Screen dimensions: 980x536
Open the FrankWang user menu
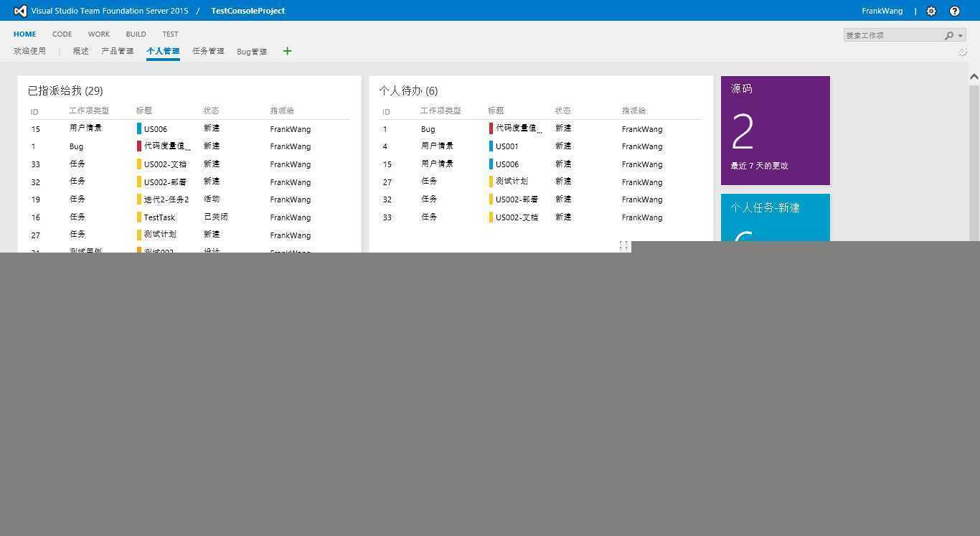coord(882,11)
